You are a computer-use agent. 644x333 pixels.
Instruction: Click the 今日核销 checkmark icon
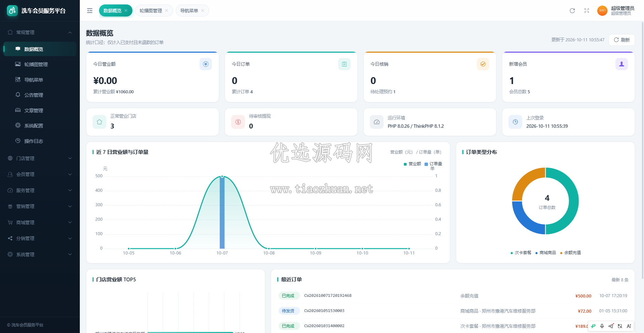[483, 64]
